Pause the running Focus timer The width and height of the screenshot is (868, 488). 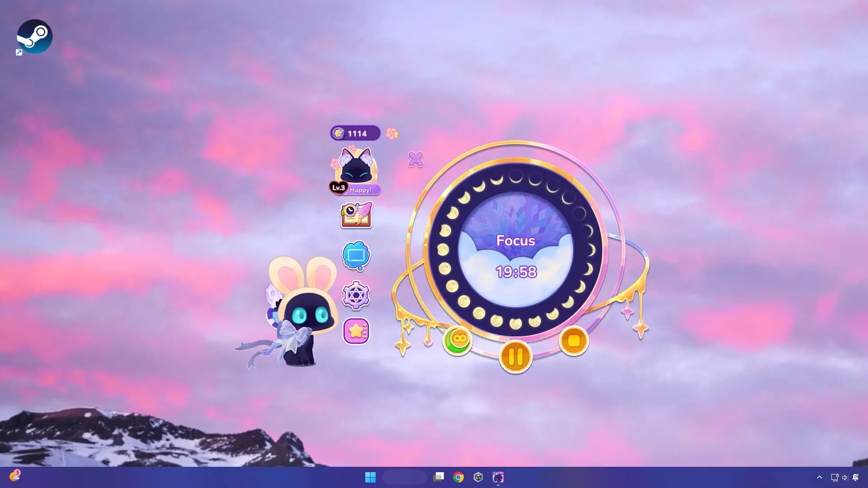tap(515, 357)
